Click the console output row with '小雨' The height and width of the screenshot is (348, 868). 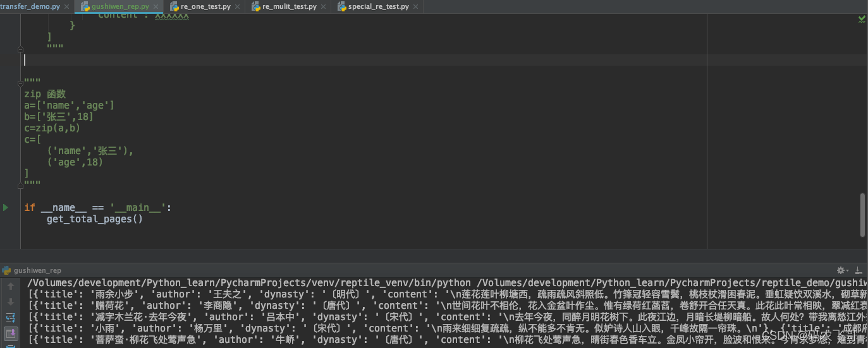coord(447,328)
